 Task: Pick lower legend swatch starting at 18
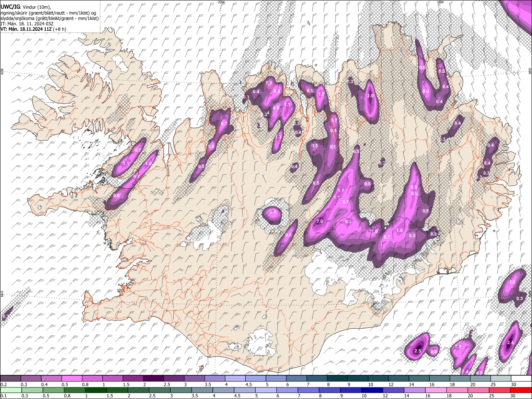click(456, 390)
